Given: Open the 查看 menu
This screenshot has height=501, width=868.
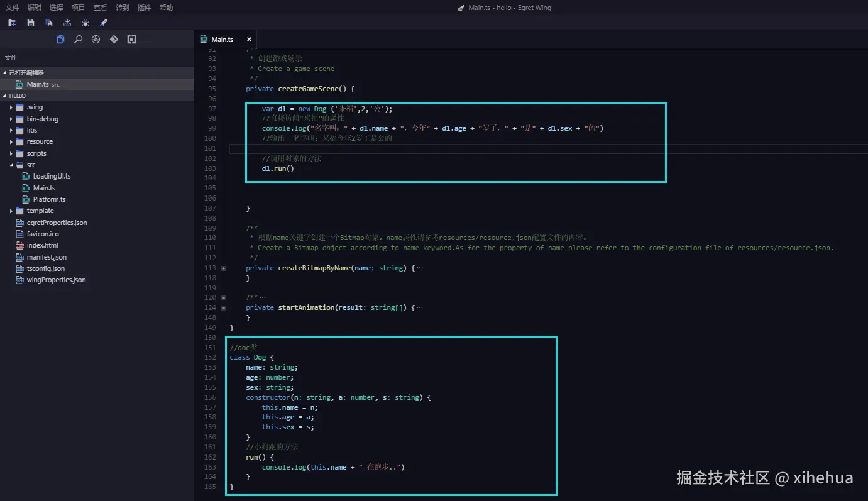Looking at the screenshot, I should [x=100, y=8].
